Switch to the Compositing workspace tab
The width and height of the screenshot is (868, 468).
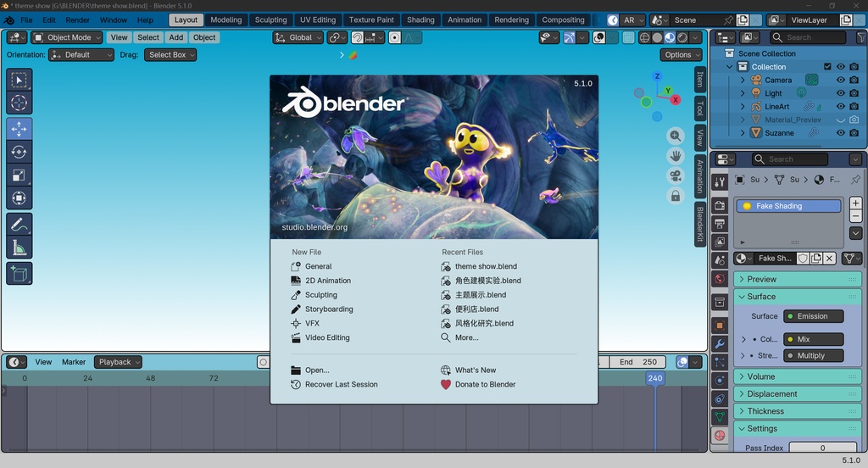(563, 20)
